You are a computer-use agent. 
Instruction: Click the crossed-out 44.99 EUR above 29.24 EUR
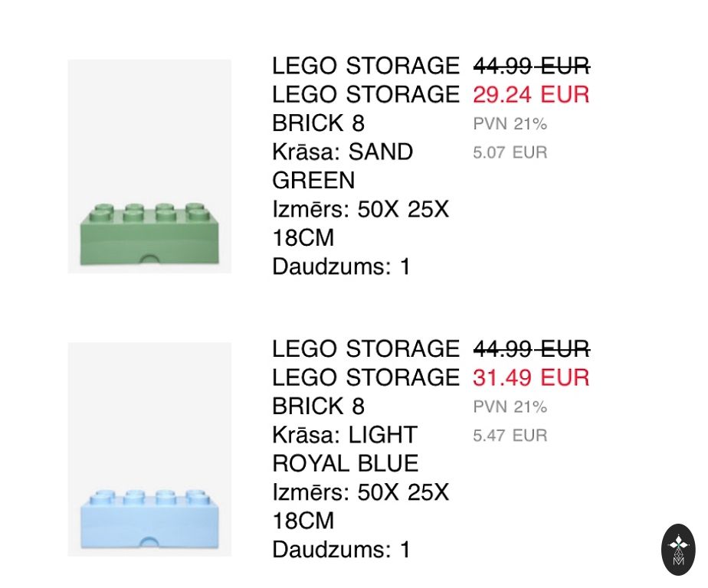pyautogui.click(x=531, y=67)
